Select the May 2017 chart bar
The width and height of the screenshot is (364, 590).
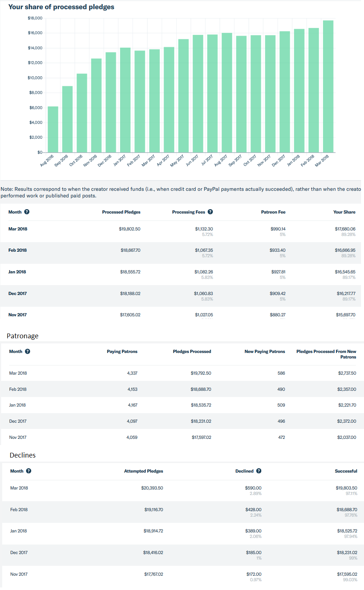point(183,96)
